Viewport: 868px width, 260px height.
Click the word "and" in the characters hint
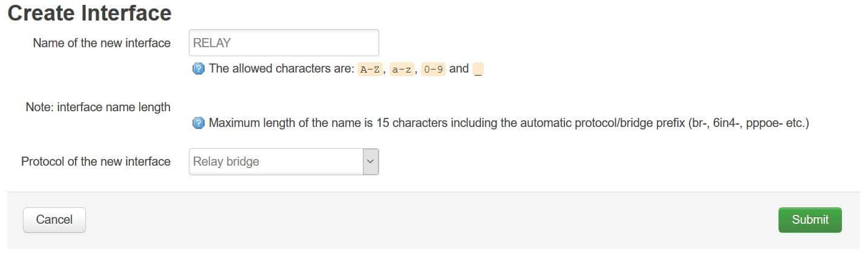(x=459, y=68)
